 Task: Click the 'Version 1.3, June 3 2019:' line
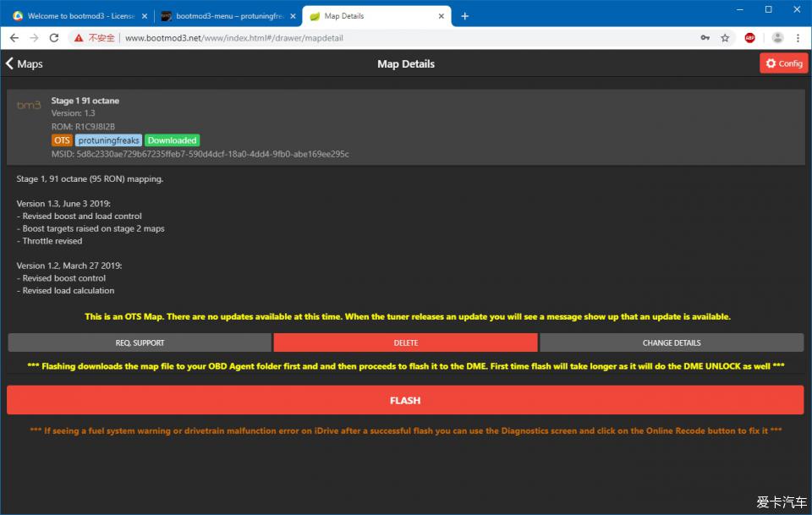click(63, 204)
